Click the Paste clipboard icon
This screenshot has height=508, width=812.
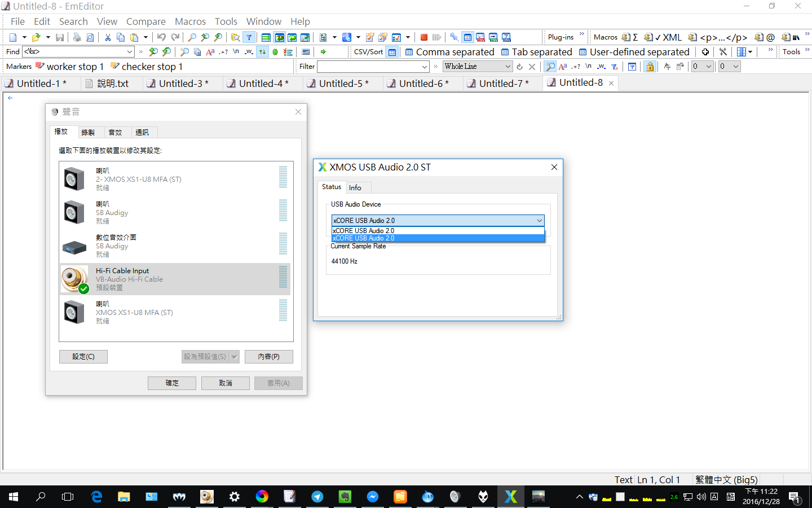click(x=134, y=37)
